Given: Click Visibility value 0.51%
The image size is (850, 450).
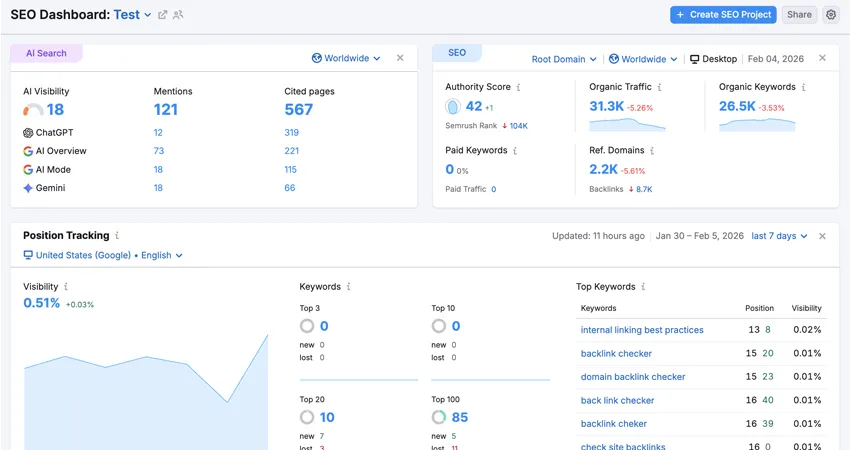Looking at the screenshot, I should (x=41, y=303).
